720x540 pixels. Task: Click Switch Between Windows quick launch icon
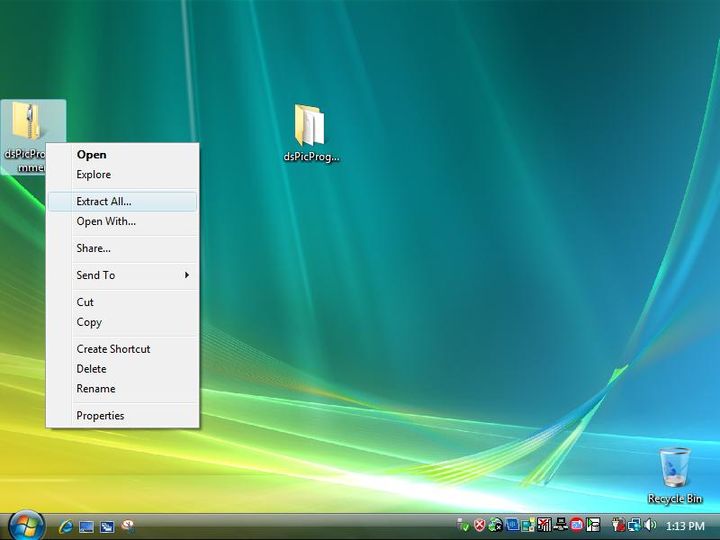point(106,525)
